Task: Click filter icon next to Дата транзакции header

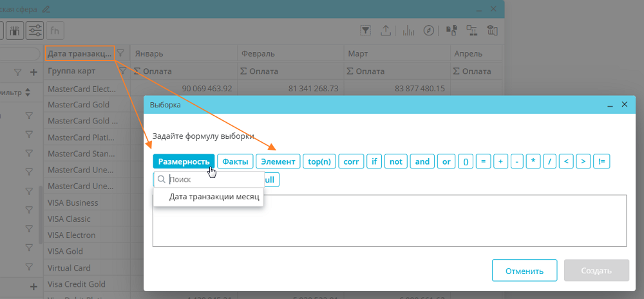Action: pos(120,54)
